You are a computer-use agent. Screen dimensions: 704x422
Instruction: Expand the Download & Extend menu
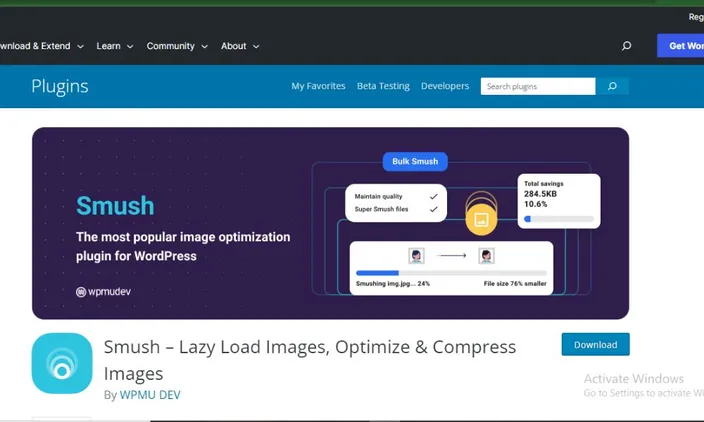click(42, 46)
